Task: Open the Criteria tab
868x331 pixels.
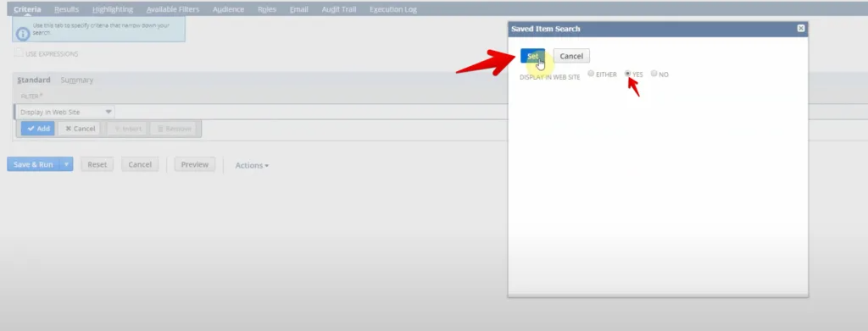Action: 27,9
